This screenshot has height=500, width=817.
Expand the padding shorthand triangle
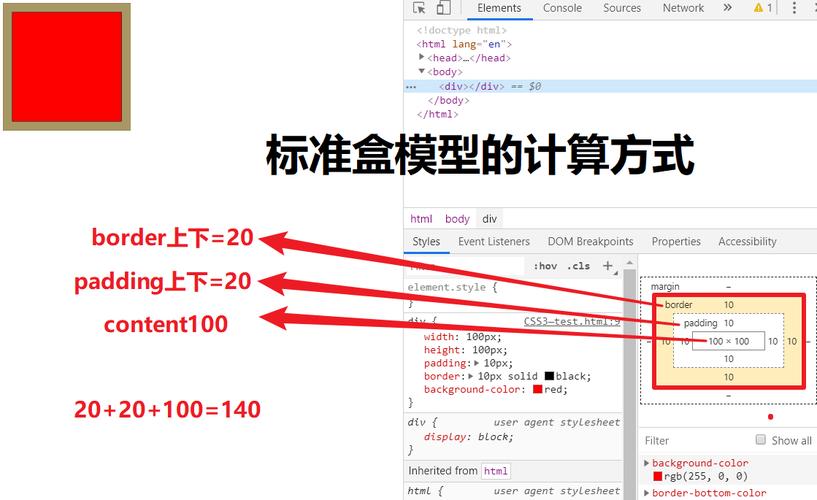pos(476,363)
